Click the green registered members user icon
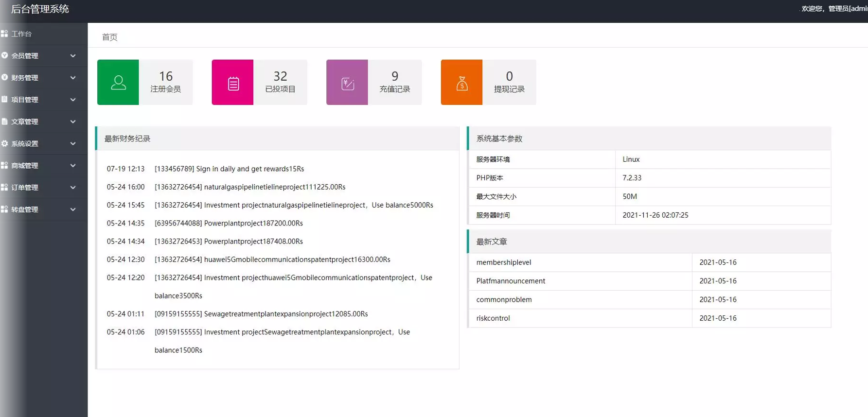 (118, 83)
